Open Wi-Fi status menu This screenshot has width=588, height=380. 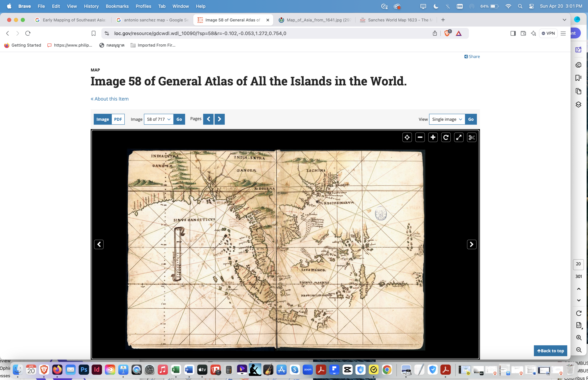point(508,6)
